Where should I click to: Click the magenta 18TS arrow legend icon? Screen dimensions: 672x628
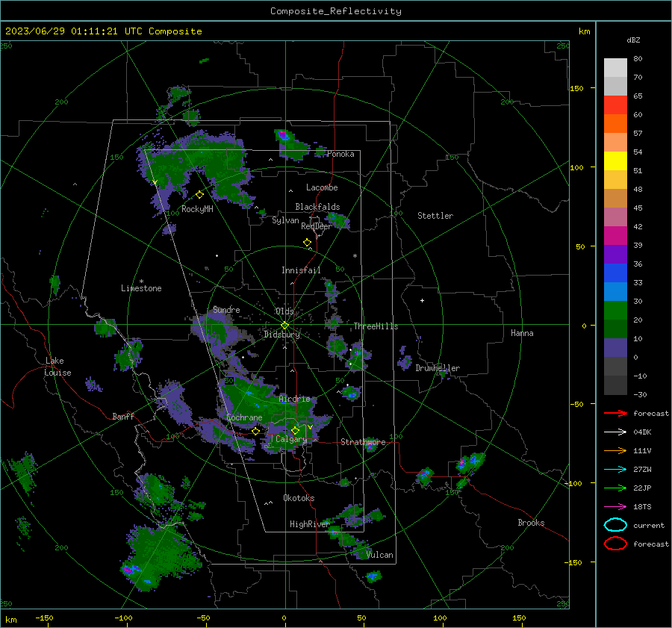point(615,506)
